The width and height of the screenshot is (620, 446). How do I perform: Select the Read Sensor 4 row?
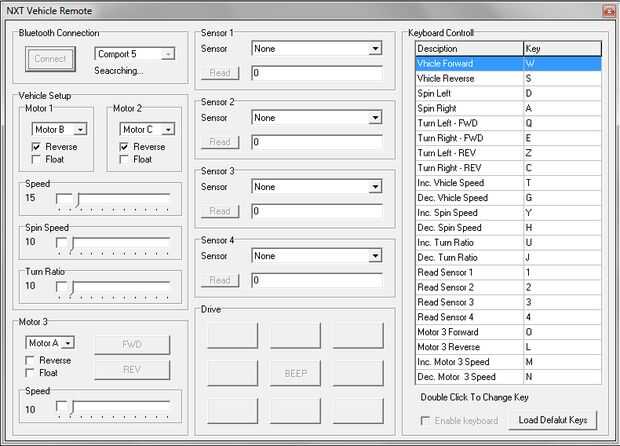coord(508,317)
